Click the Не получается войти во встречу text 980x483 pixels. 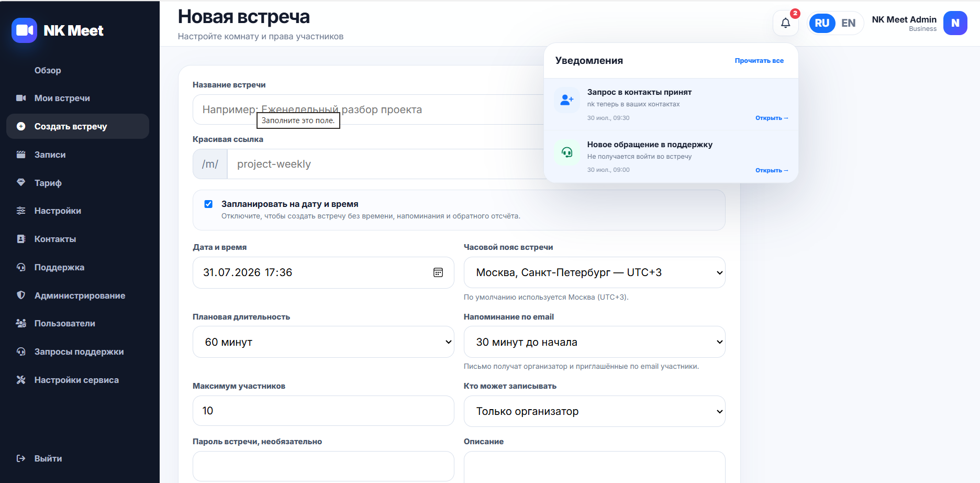pos(639,157)
